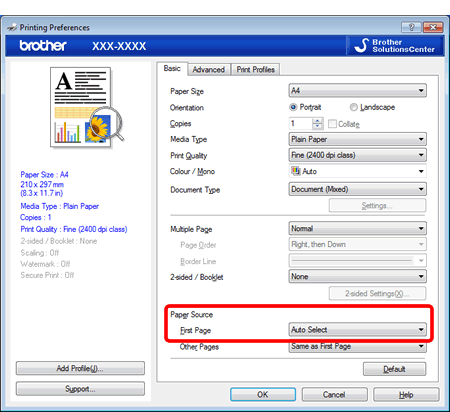Click the Copies number field
450x412 pixels.
point(301,124)
